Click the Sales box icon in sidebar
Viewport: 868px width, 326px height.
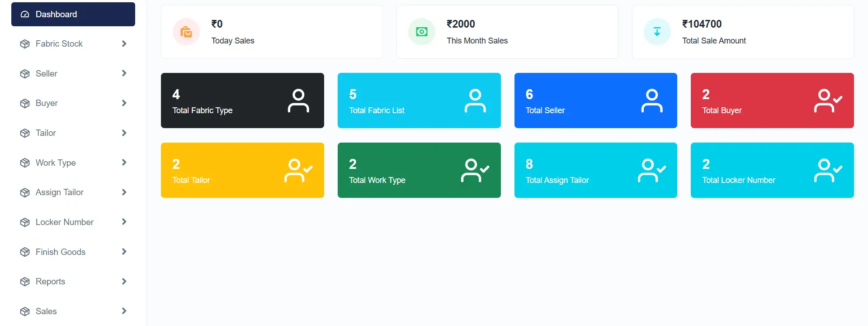point(25,312)
